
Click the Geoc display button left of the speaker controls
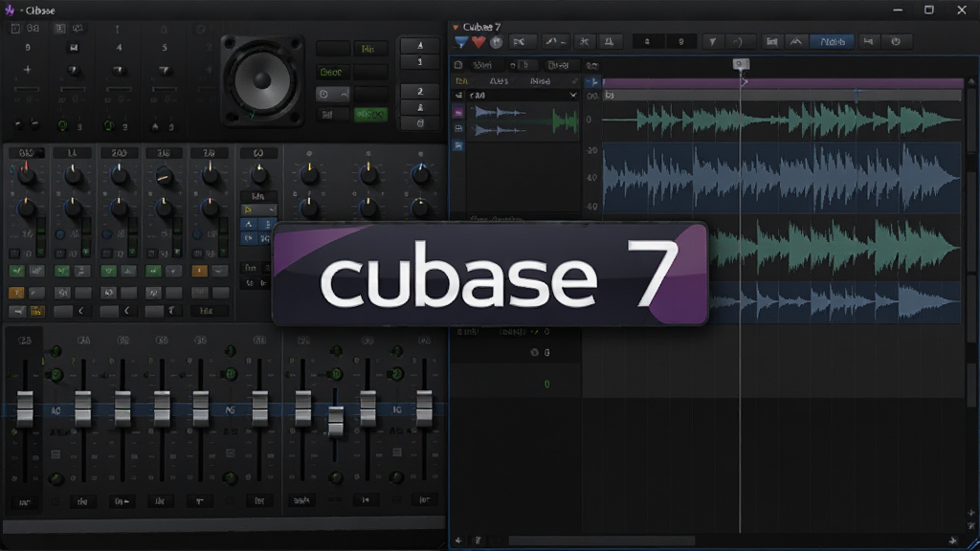tap(332, 72)
